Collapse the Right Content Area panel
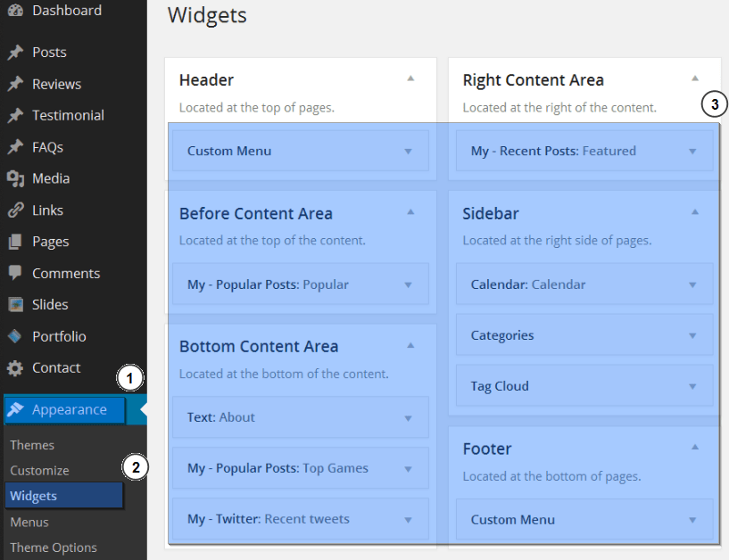 pyautogui.click(x=695, y=78)
